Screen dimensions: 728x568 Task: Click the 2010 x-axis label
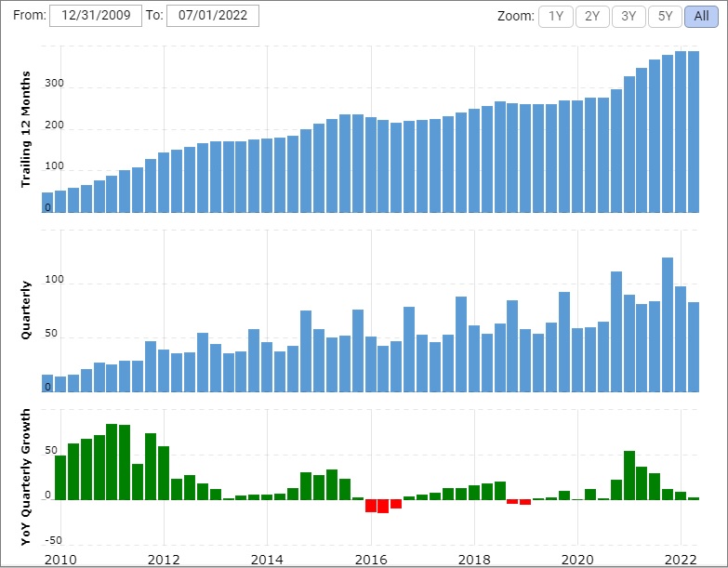coord(60,560)
